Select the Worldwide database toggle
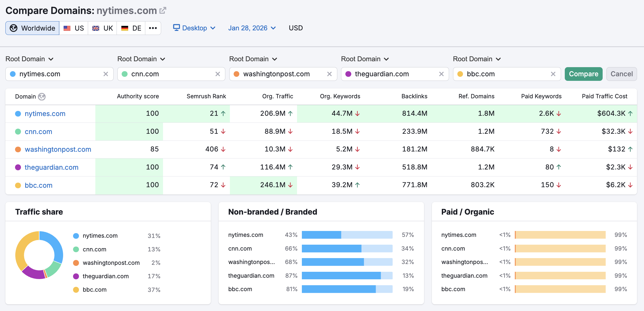The image size is (644, 311). (x=32, y=28)
